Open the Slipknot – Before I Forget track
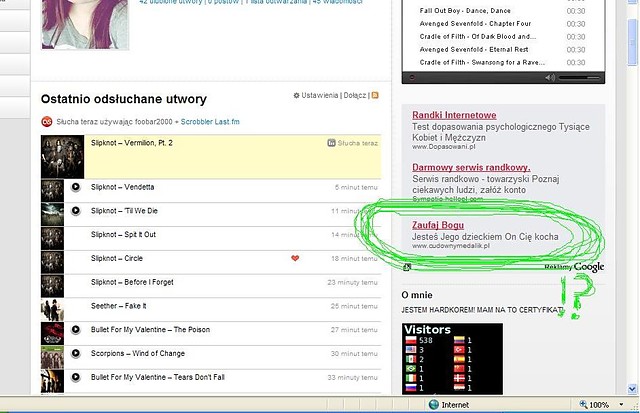This screenshot has height=413, width=640. [x=132, y=282]
